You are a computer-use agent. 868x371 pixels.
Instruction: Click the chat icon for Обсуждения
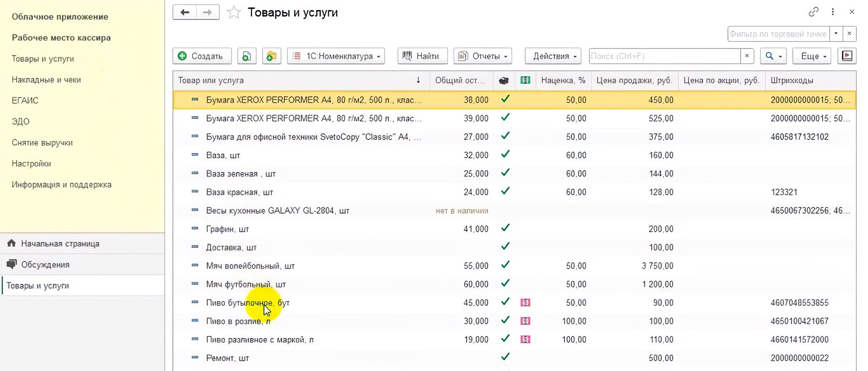click(x=12, y=264)
